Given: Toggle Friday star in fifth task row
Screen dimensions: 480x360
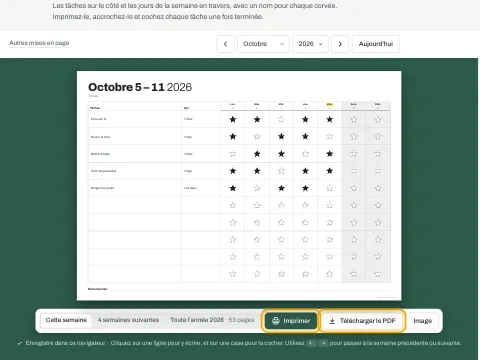Looking at the screenshot, I should 329,188.
